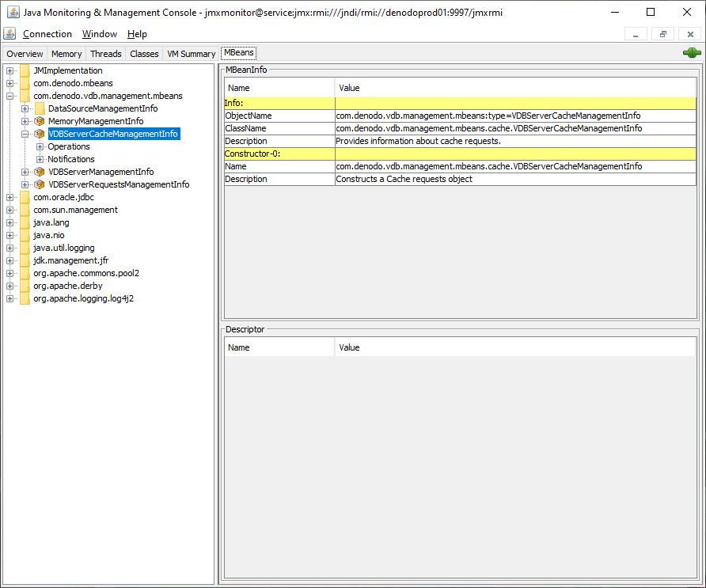Viewport: 706px width, 588px height.
Task: Click the com.denodo.mbeans folder icon
Action: (x=25, y=83)
